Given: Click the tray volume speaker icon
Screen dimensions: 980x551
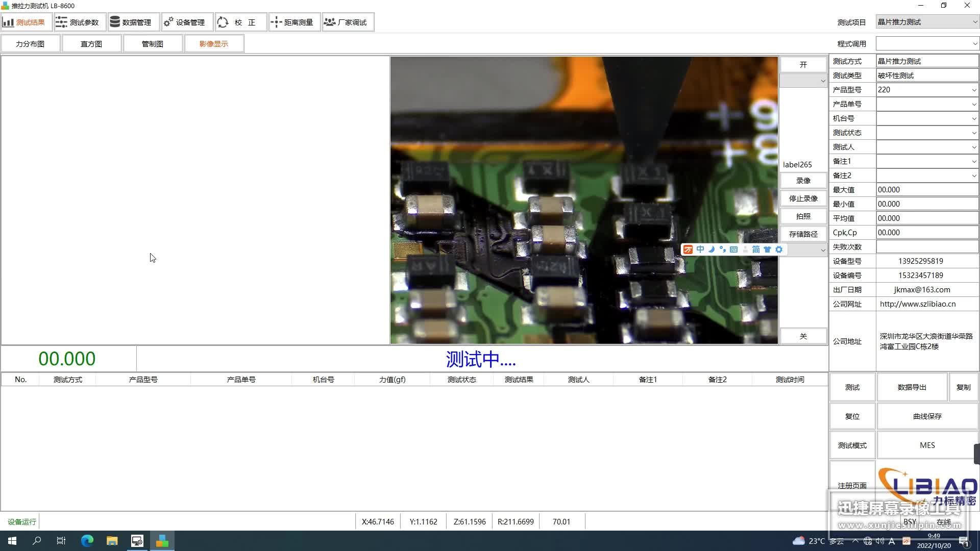Looking at the screenshot, I should (x=880, y=541).
